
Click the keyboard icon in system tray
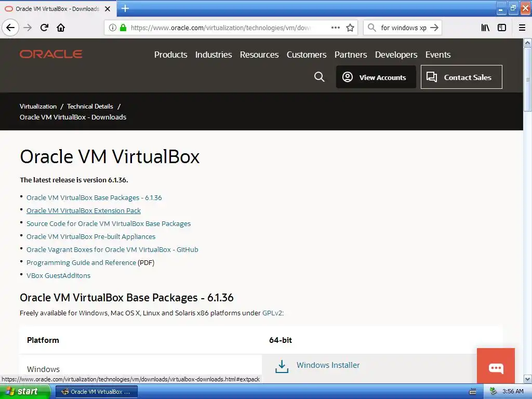point(472,392)
